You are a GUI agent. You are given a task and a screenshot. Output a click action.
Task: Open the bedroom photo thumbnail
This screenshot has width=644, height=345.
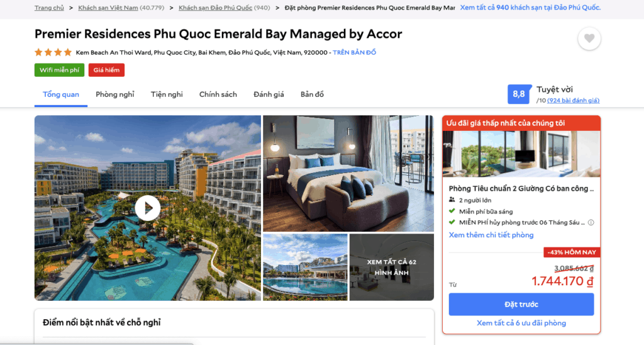coord(348,173)
